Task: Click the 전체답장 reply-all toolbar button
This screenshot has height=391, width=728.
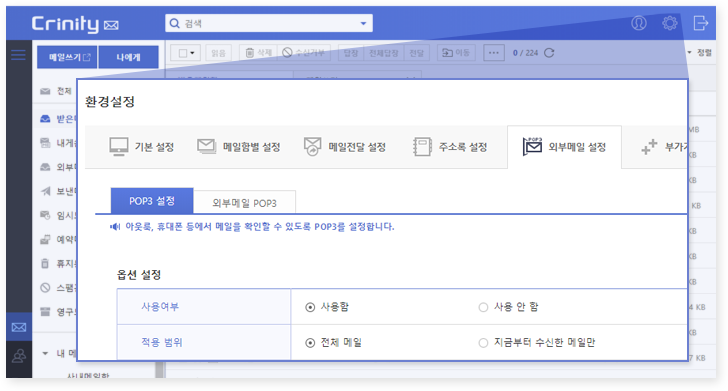Action: coord(384,53)
